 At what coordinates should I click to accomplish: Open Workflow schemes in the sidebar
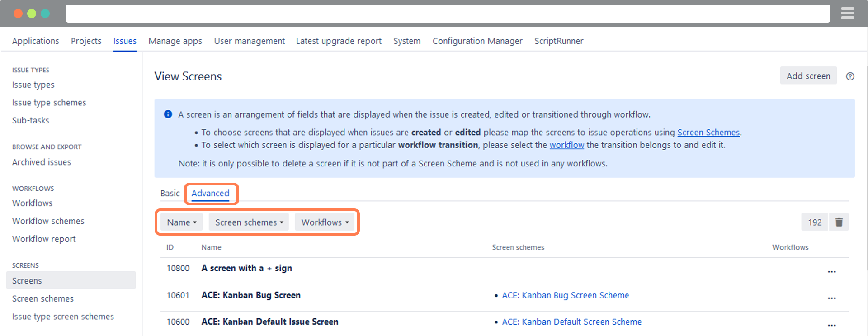click(x=48, y=221)
